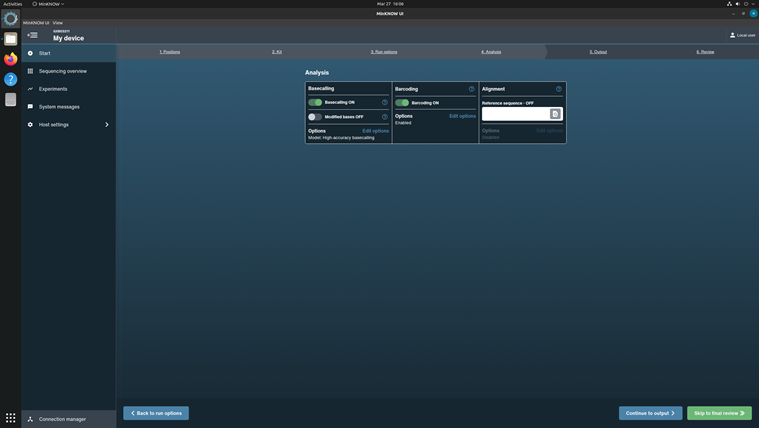
Task: Browse for a reference sequence file
Action: pos(555,114)
